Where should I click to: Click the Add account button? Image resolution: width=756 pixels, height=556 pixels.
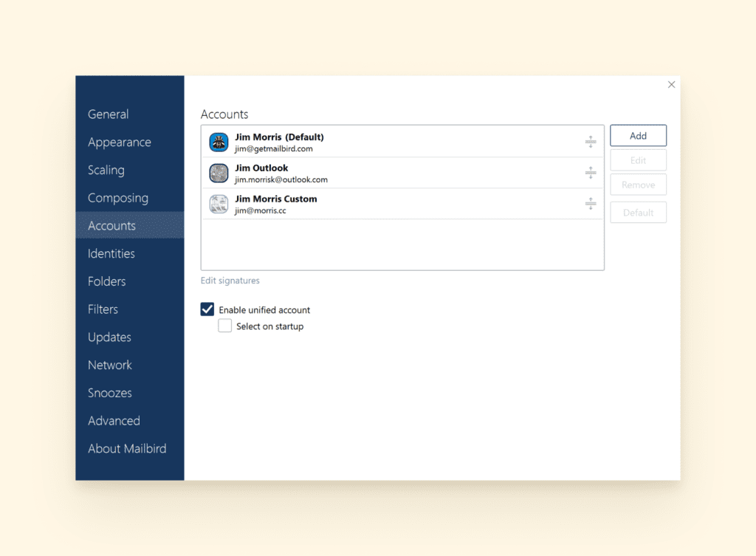click(x=639, y=136)
